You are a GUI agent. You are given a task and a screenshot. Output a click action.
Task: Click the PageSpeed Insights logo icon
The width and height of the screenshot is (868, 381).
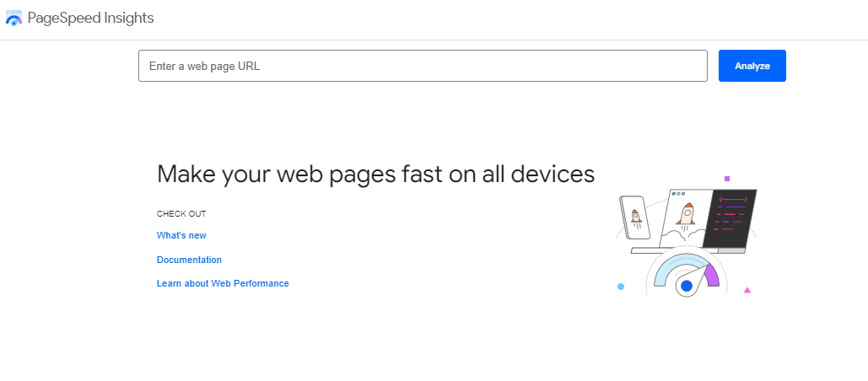point(13,19)
